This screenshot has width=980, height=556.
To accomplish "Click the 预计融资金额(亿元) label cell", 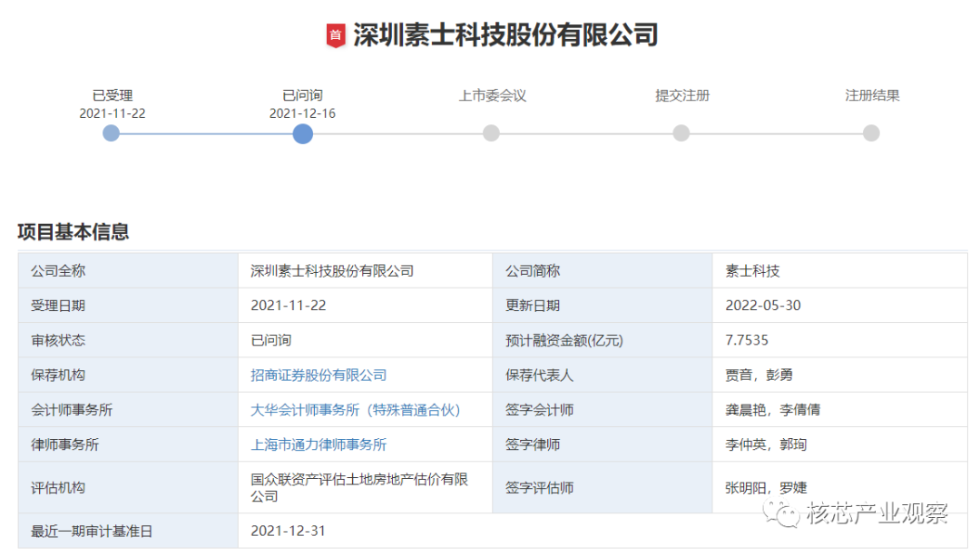I will [602, 340].
